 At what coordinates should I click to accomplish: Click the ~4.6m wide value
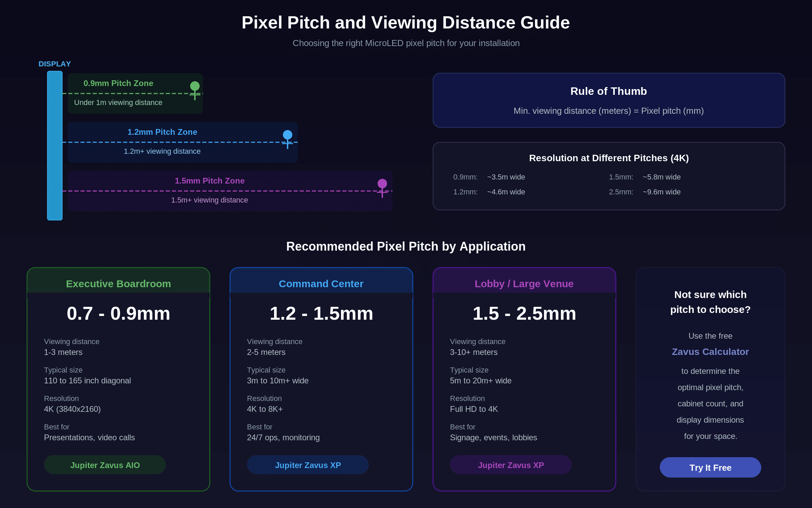[x=506, y=192]
